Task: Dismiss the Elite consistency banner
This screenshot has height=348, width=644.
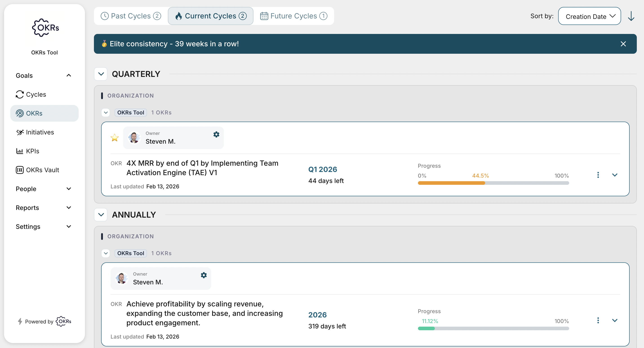Action: 623,44
